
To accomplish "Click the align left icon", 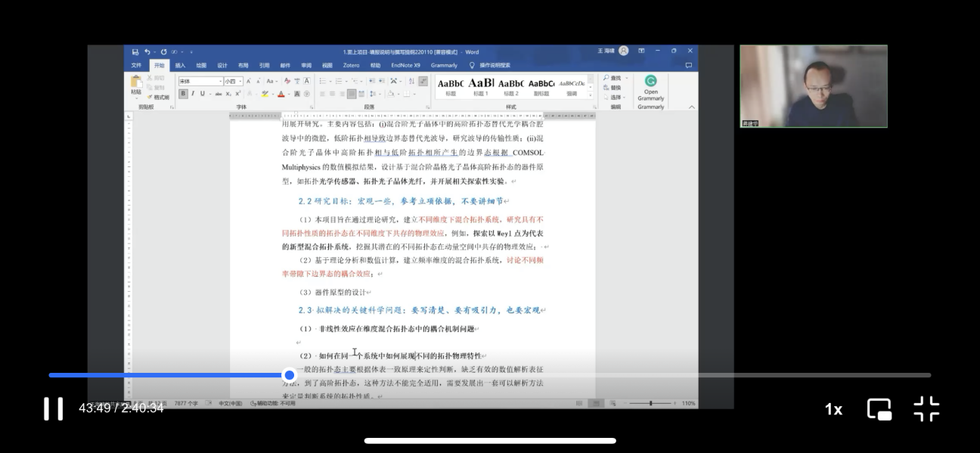I will [x=322, y=94].
